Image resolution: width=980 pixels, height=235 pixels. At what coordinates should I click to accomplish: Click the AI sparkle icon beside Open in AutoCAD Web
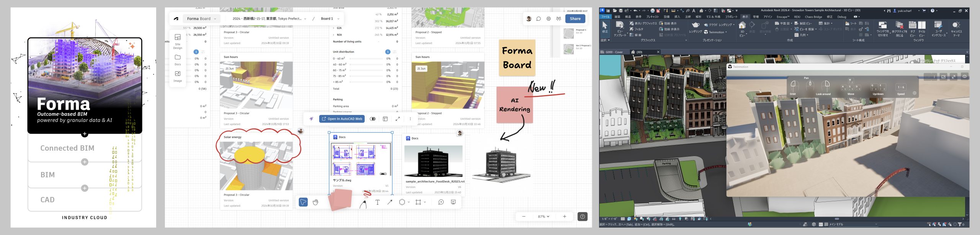pyautogui.click(x=311, y=119)
